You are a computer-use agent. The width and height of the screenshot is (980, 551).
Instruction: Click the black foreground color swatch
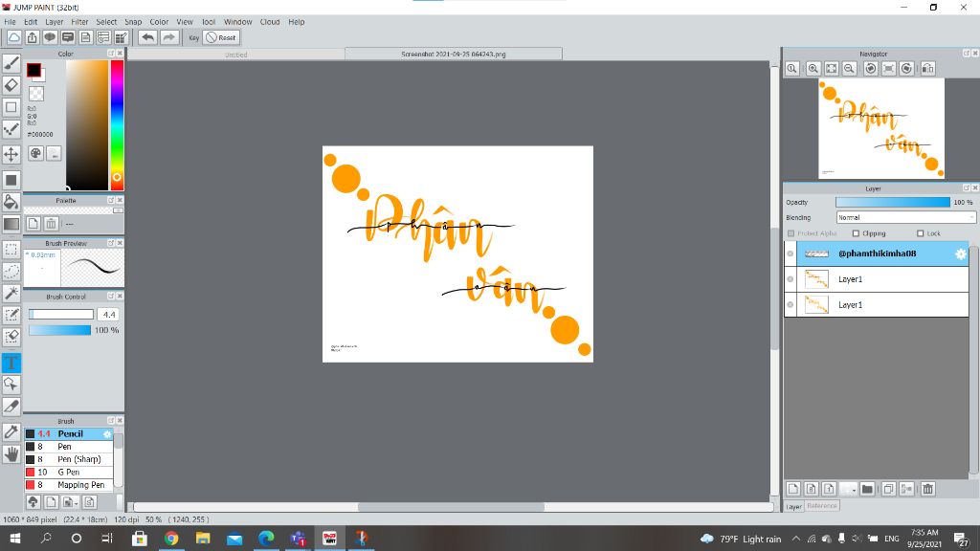(x=33, y=70)
